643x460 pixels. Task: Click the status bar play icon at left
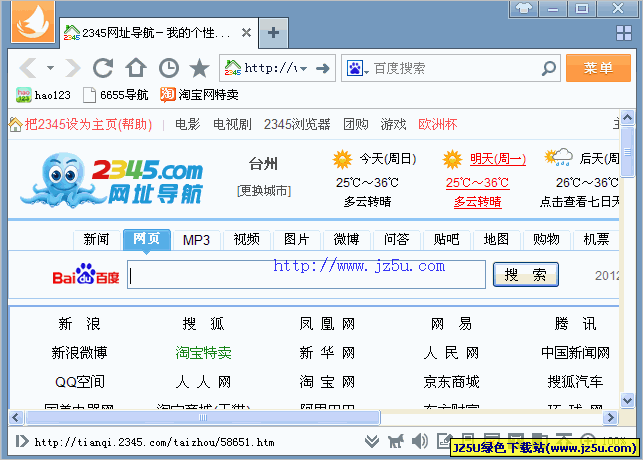pyautogui.click(x=22, y=442)
